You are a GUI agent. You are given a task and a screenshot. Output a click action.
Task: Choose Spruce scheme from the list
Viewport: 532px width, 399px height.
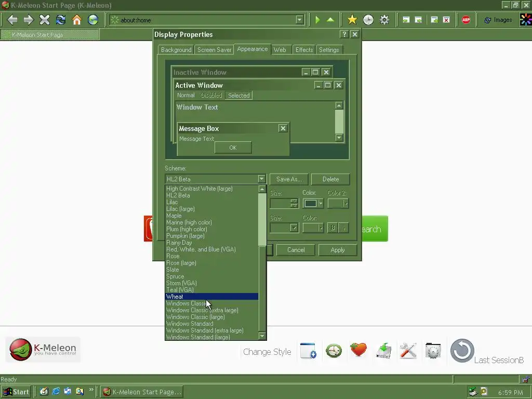[212, 276]
